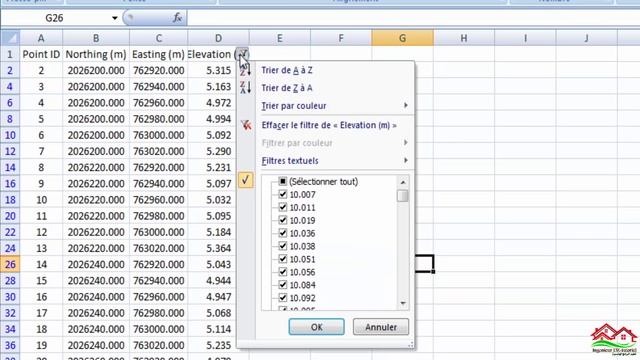640x360 pixels.
Task: Open the Elevation column filter dropdown
Action: coord(242,54)
